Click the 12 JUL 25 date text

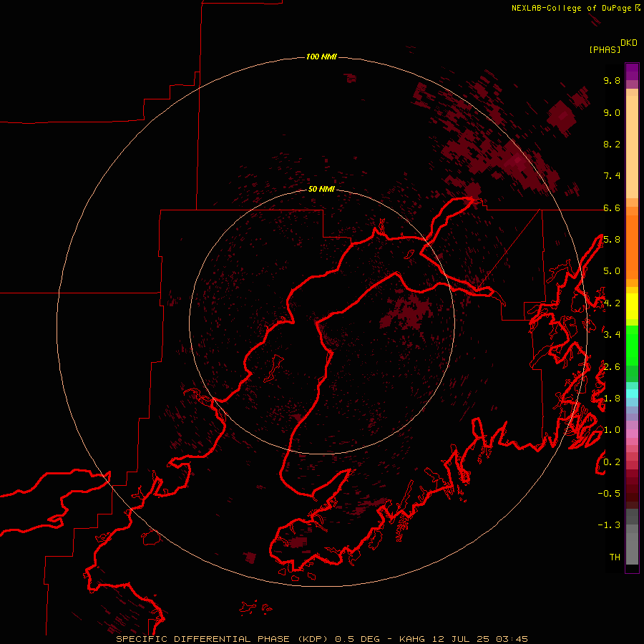460,639
